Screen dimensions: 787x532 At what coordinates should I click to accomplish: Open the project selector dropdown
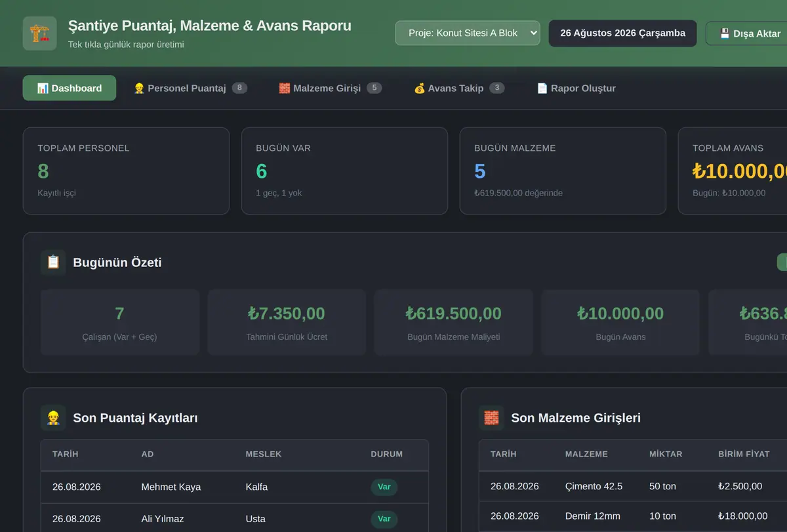click(467, 33)
